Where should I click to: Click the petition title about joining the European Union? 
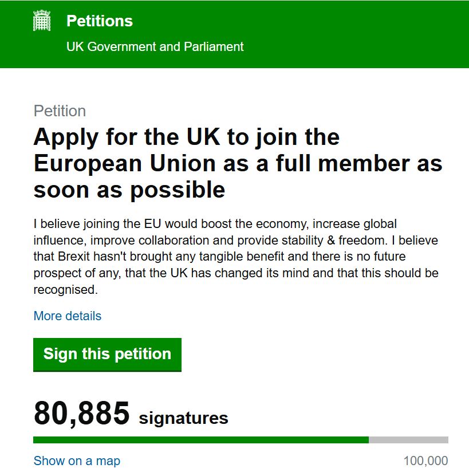(x=238, y=163)
